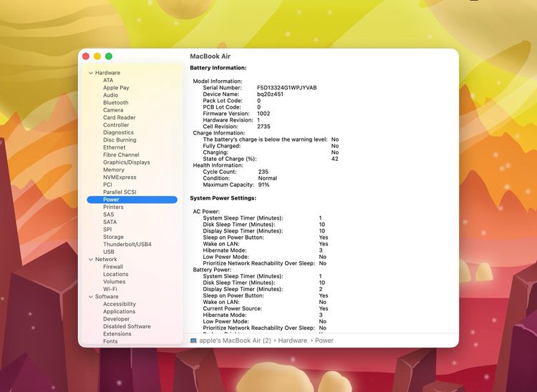Open USB hardware info
This screenshot has height=392, width=537.
[109, 252]
